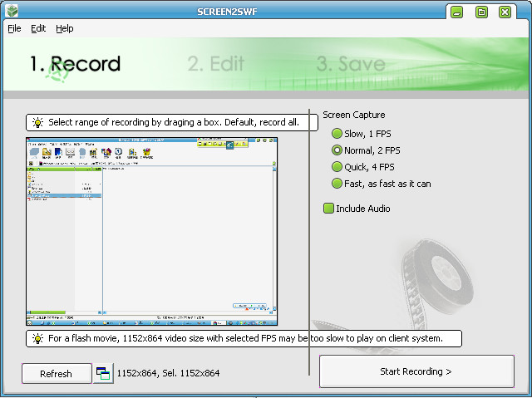Select Normal, 2 FPS capture speed
The width and height of the screenshot is (532, 398).
(366, 150)
